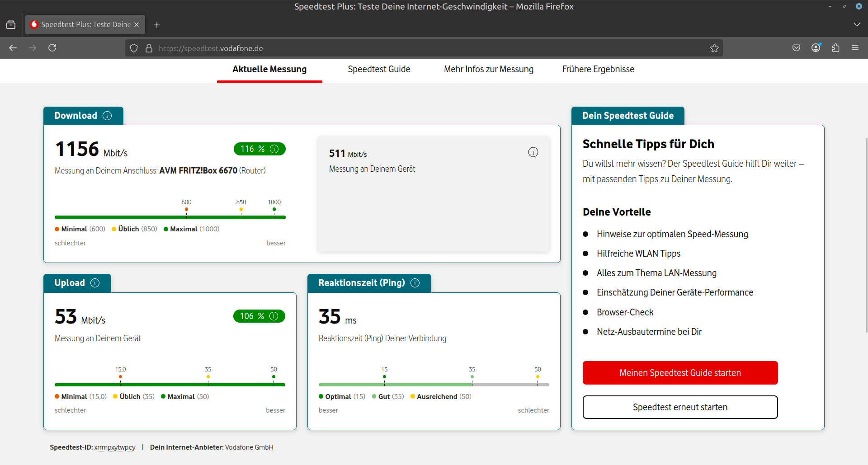Focus the speedtest.vodafone.de address bar
Viewport: 868px width, 465px height.
point(424,48)
